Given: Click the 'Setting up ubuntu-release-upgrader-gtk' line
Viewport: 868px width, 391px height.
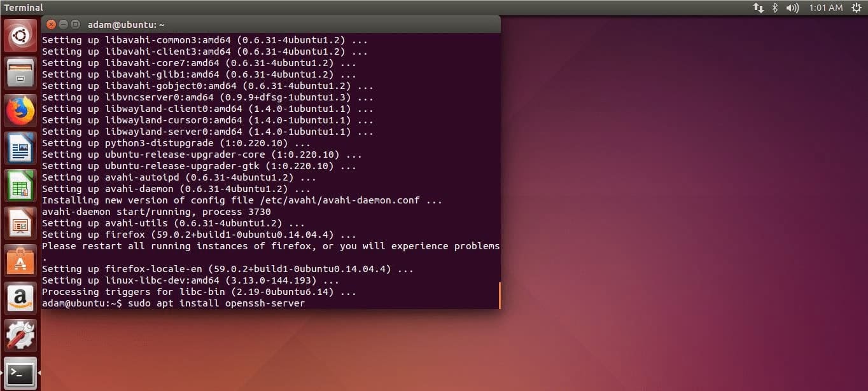Looking at the screenshot, I should (199, 166).
